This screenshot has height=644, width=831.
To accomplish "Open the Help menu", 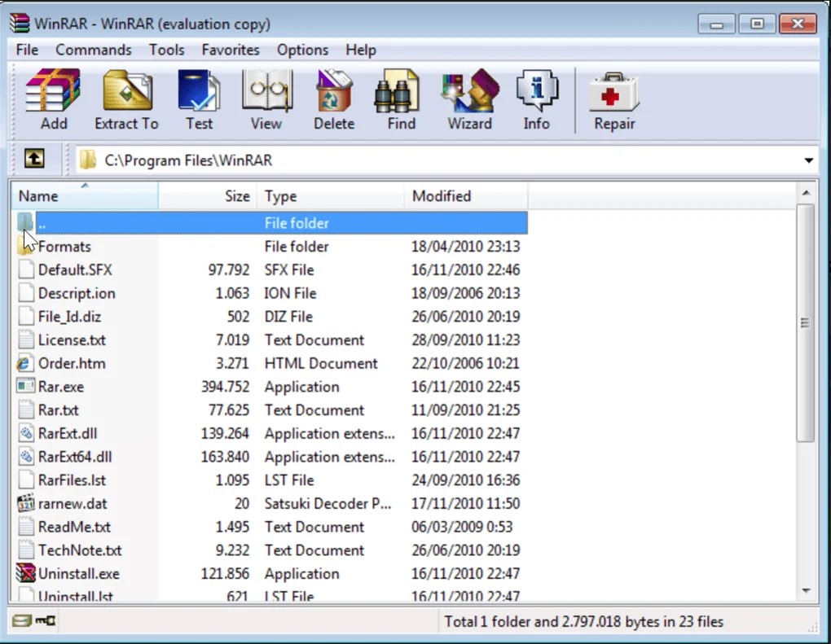I will 361,50.
